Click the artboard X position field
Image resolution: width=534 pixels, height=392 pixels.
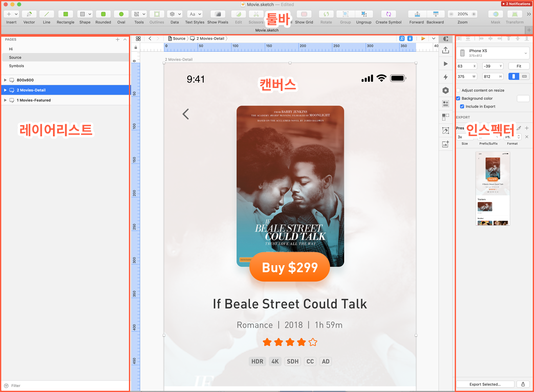[x=466, y=66]
